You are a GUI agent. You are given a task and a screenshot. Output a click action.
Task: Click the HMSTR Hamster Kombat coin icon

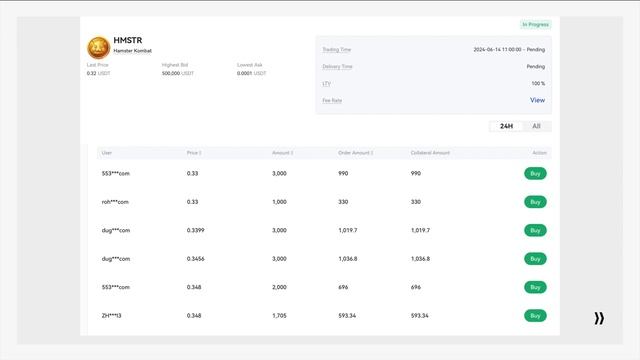(98, 47)
